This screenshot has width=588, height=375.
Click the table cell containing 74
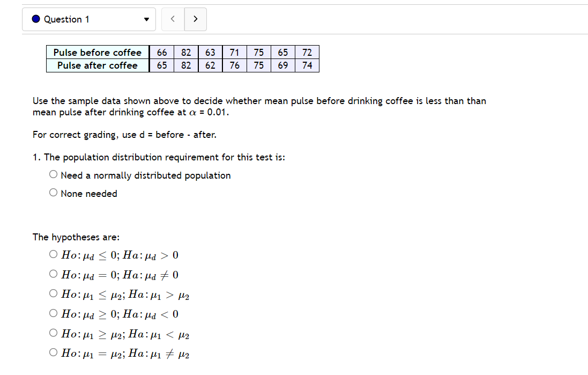(x=307, y=65)
